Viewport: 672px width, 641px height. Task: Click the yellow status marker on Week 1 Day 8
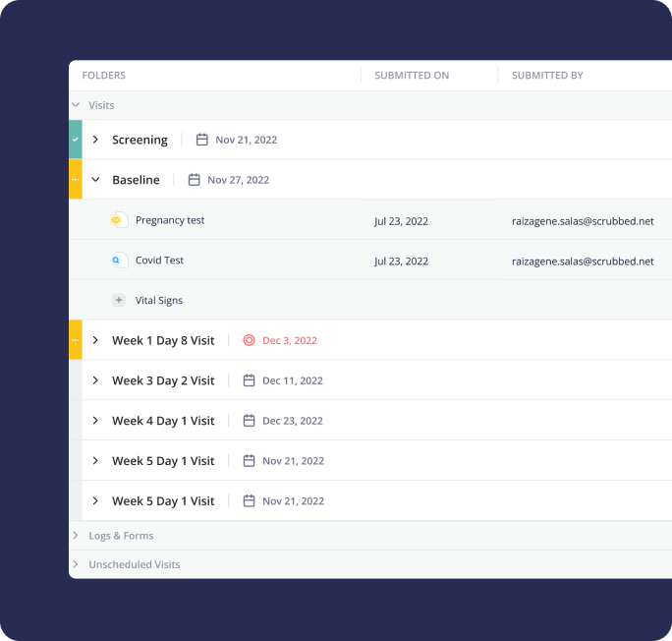point(76,340)
